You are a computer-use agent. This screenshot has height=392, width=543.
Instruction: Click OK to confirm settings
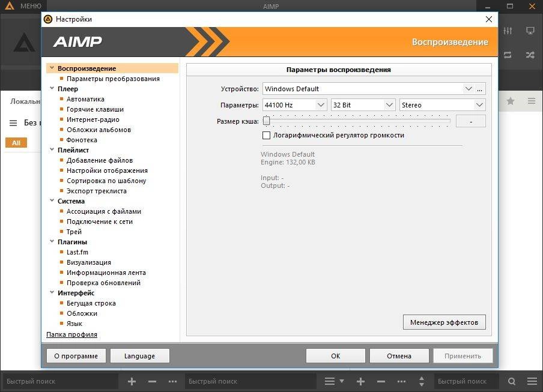pos(336,355)
